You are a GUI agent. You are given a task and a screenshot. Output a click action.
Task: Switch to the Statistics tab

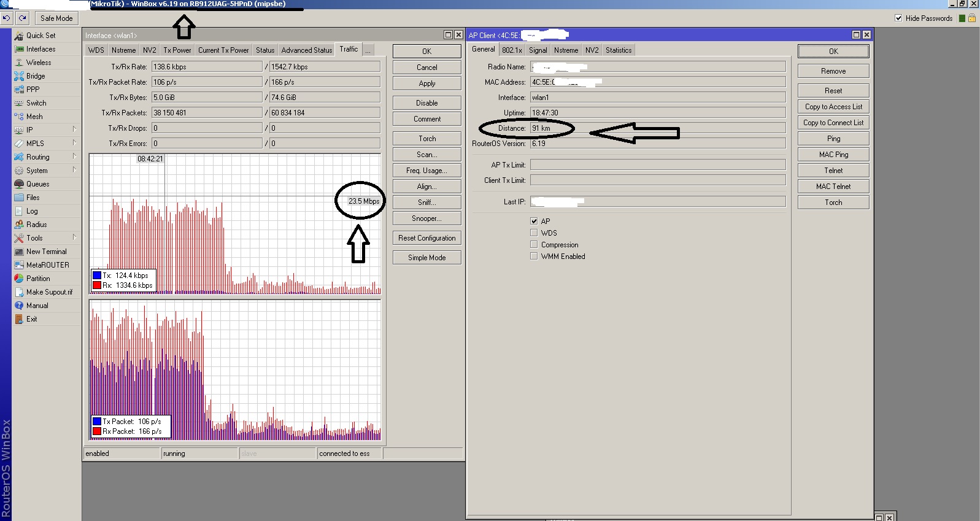tap(619, 50)
